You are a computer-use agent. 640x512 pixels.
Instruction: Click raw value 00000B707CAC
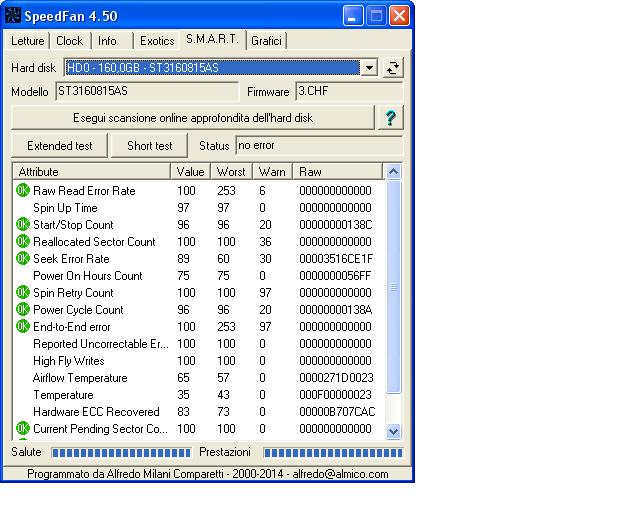click(x=337, y=412)
